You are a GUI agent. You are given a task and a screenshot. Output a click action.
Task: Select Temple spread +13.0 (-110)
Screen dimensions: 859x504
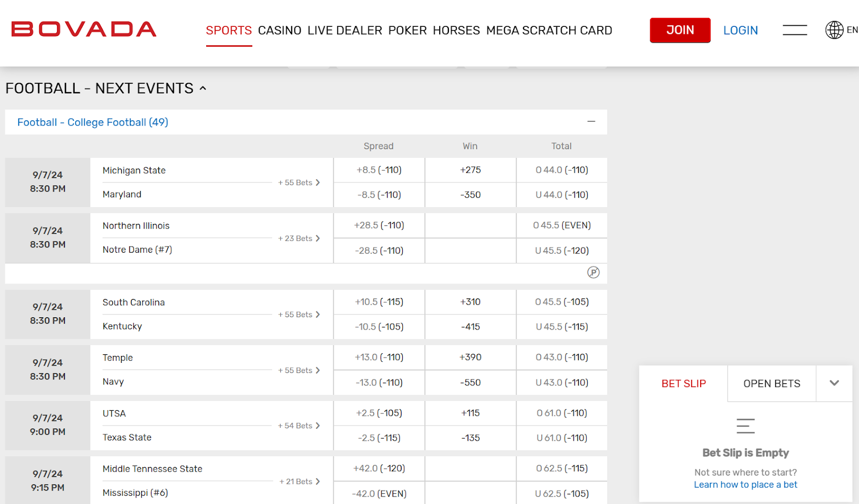[x=379, y=357]
